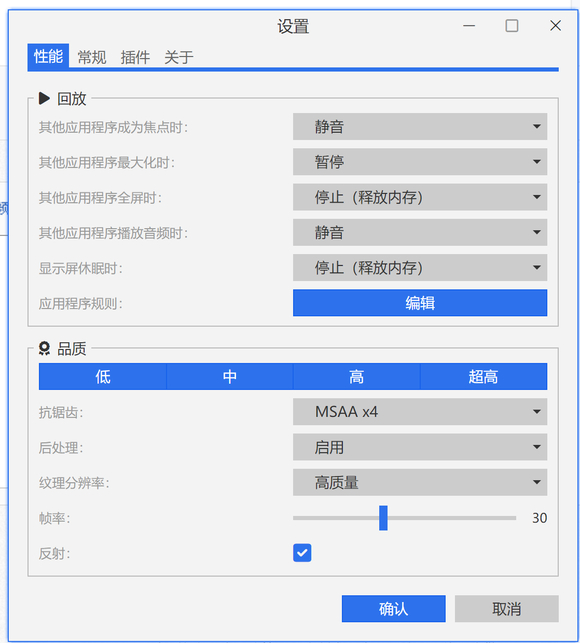
Task: Open the 后处理 dropdown showing 启用
Action: [x=420, y=447]
